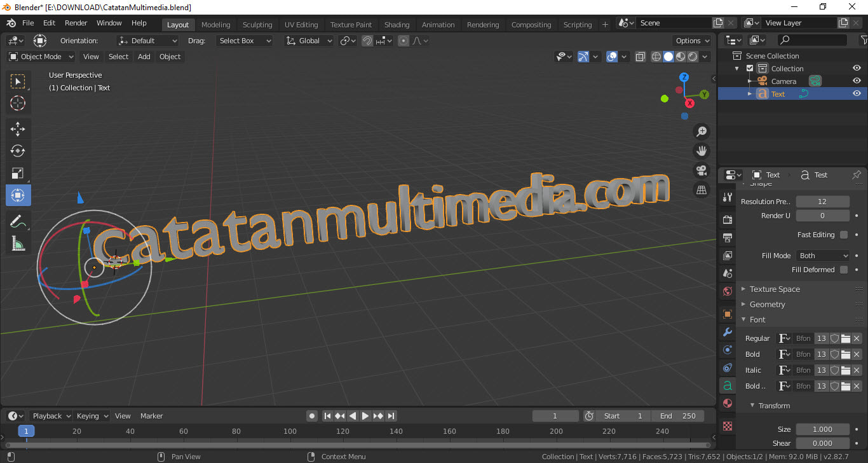Open Active Tool properties tab
The height and width of the screenshot is (463, 868).
728,197
